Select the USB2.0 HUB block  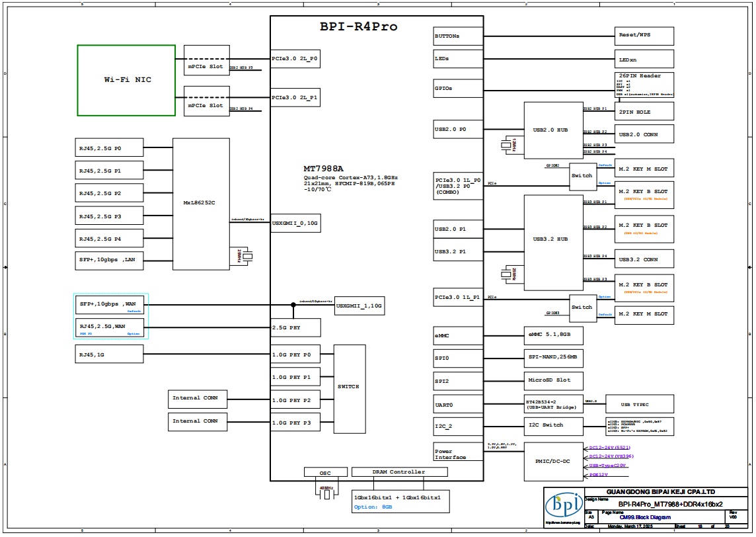pos(554,130)
